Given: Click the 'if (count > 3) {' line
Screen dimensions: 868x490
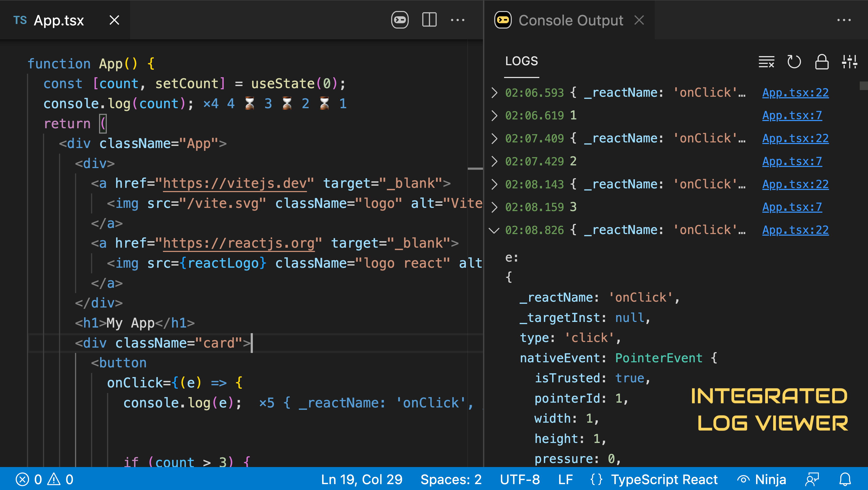Looking at the screenshot, I should pyautogui.click(x=186, y=462).
